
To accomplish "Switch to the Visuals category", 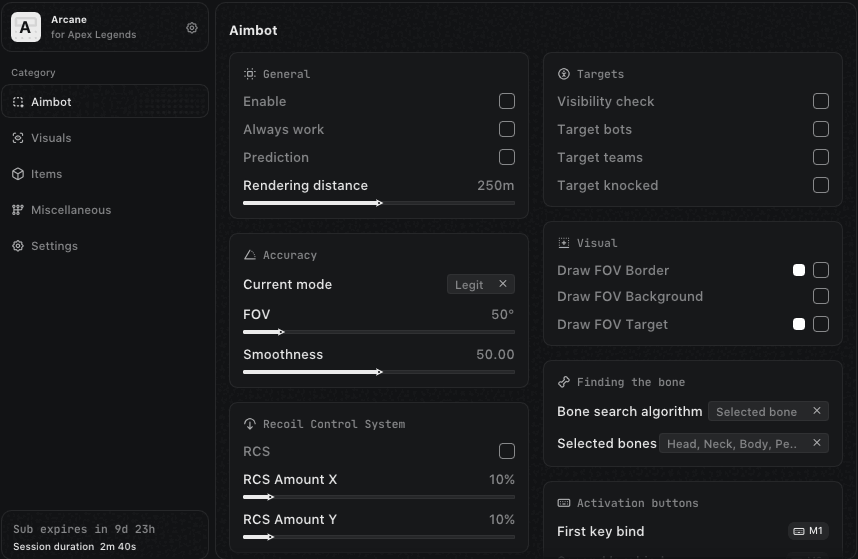I will tap(105, 138).
